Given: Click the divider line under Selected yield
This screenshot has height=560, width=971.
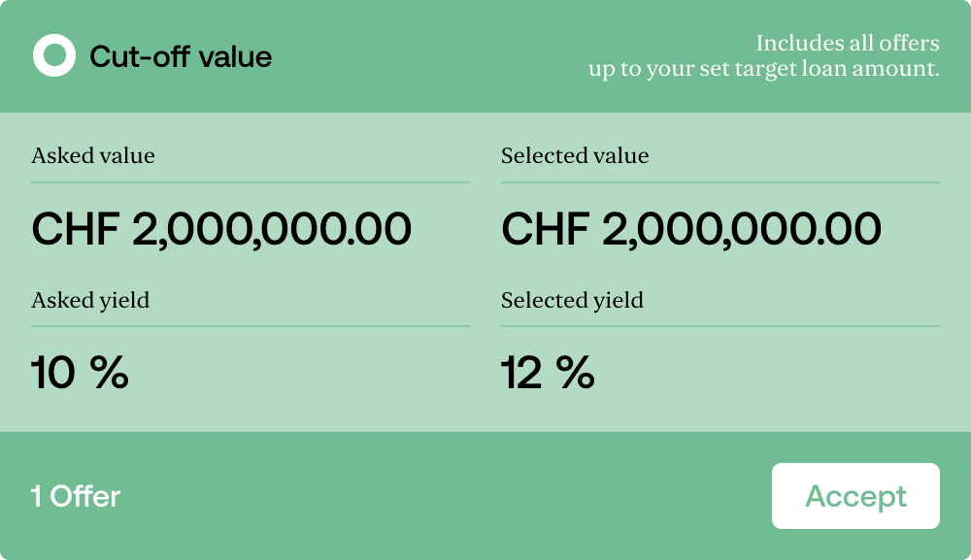Looking at the screenshot, I should tap(720, 326).
